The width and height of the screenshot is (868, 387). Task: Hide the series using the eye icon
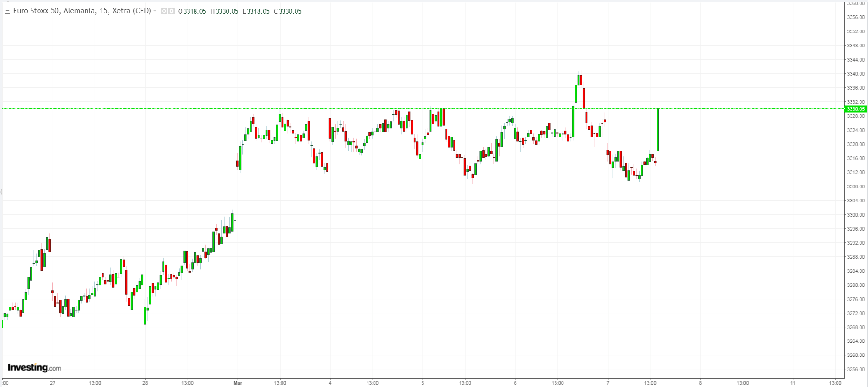[x=164, y=11]
